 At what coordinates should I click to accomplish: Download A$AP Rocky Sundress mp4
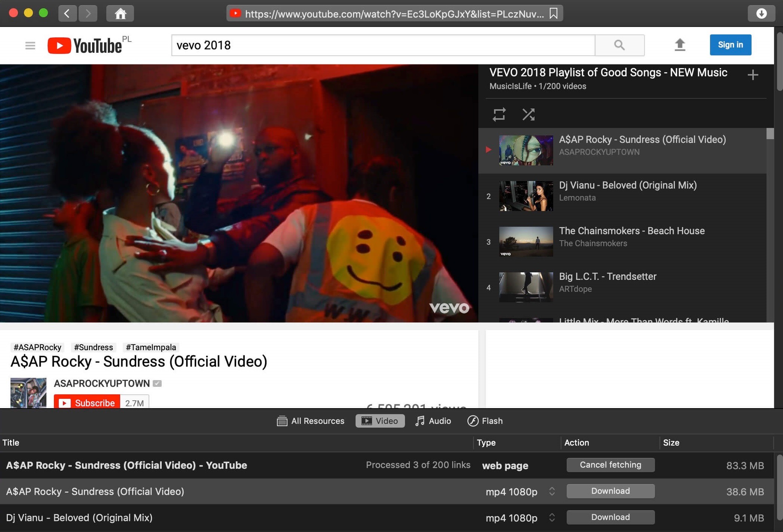click(610, 491)
